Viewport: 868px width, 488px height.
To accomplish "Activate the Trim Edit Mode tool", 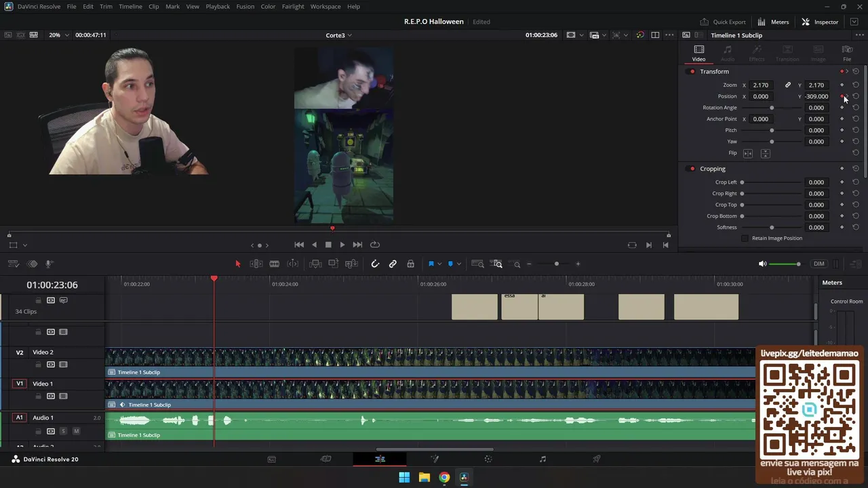I will 256,264.
